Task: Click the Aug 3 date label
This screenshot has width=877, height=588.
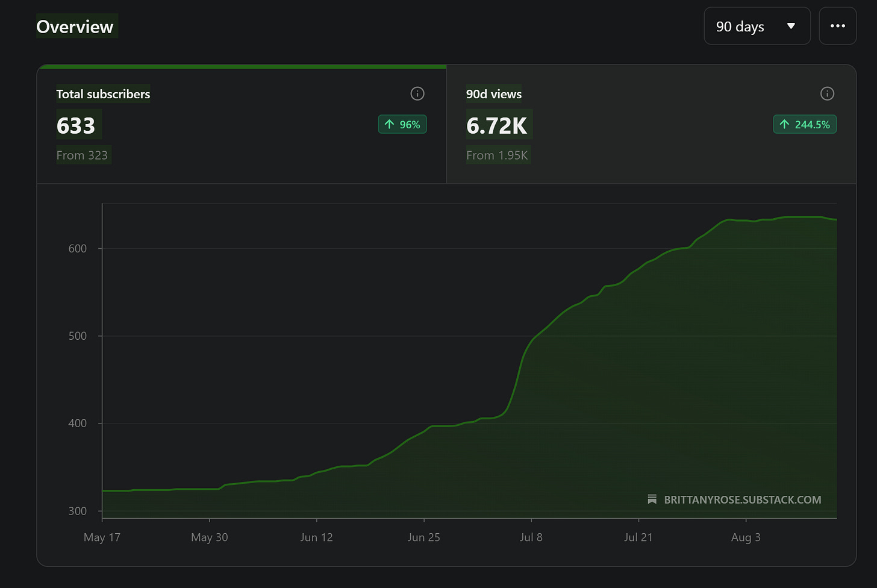Action: tap(746, 537)
